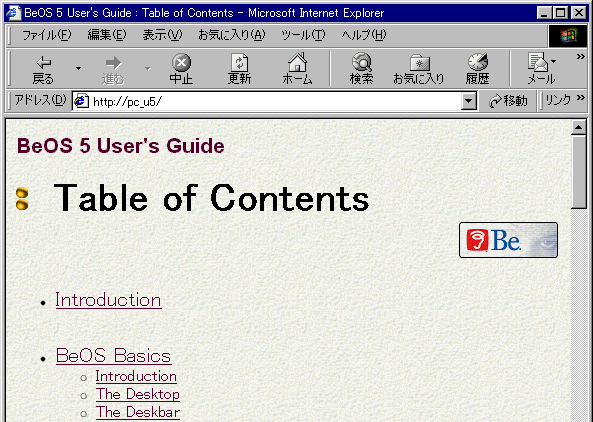The height and width of the screenshot is (422, 593).
Task: Click the Go (移動) button
Action: 508,101
